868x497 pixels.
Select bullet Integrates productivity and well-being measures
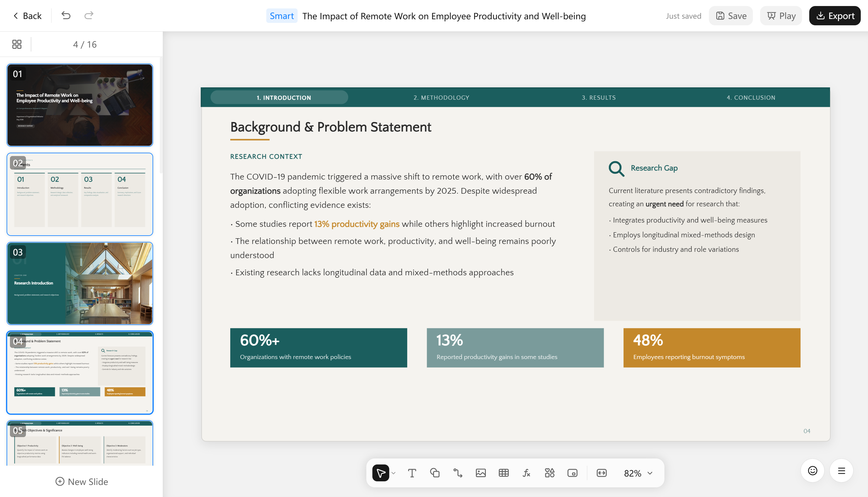tap(688, 220)
